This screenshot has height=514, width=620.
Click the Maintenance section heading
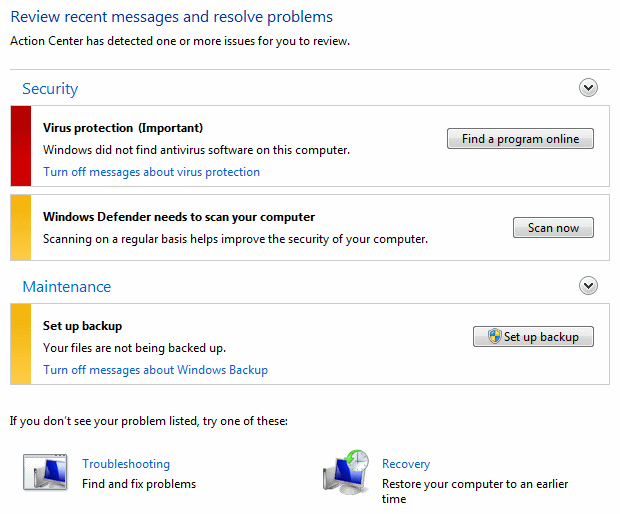coord(67,286)
